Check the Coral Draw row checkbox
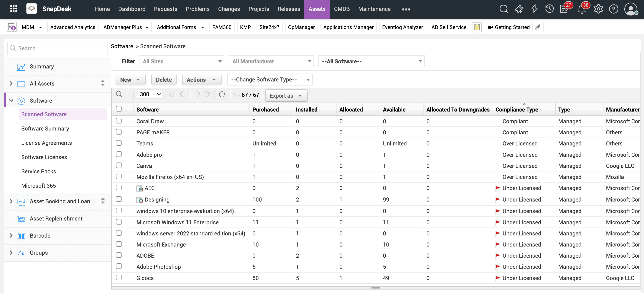Screen dimensions: 644x293 pyautogui.click(x=119, y=121)
